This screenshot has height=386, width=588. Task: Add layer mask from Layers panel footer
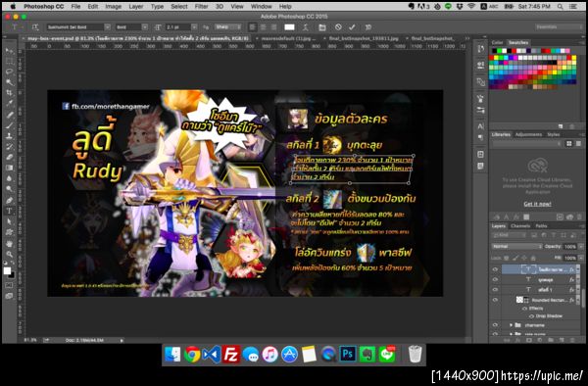(x=529, y=340)
